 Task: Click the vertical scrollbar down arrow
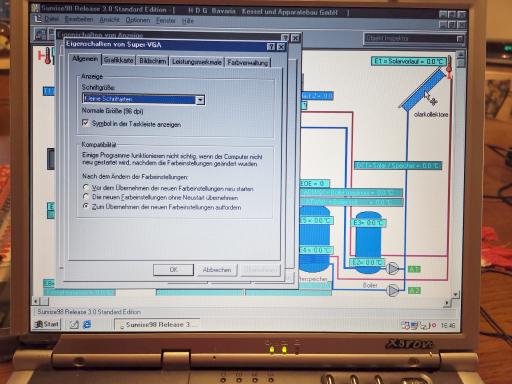(x=456, y=295)
